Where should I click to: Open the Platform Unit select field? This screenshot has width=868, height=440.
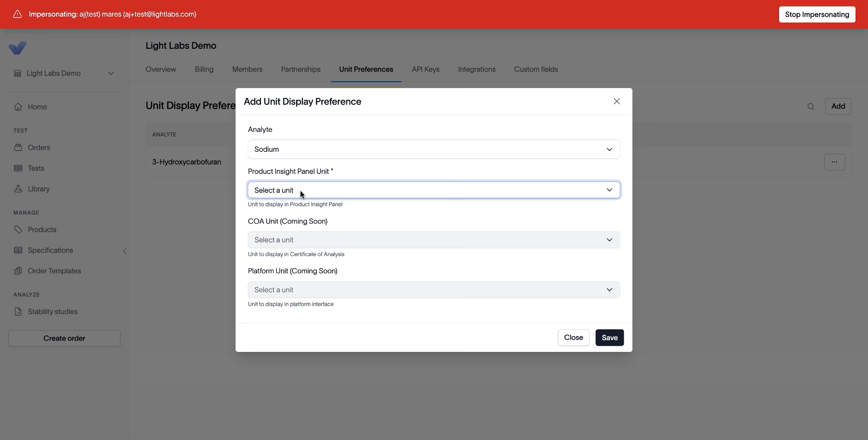pos(434,290)
